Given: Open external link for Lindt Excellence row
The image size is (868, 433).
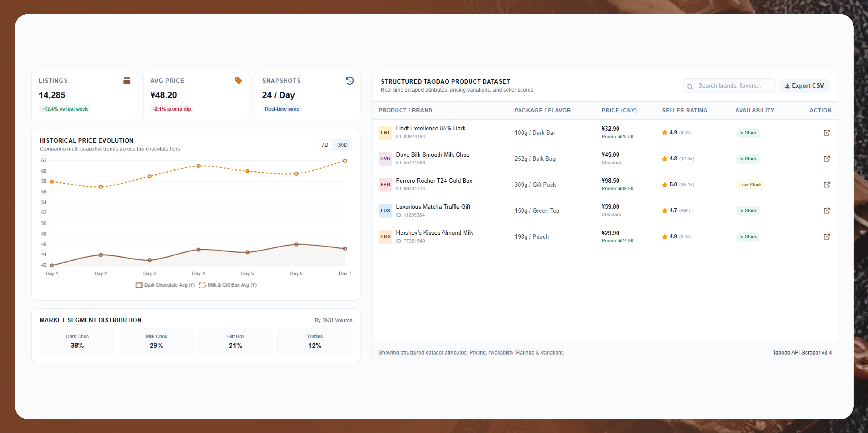Looking at the screenshot, I should click(826, 132).
